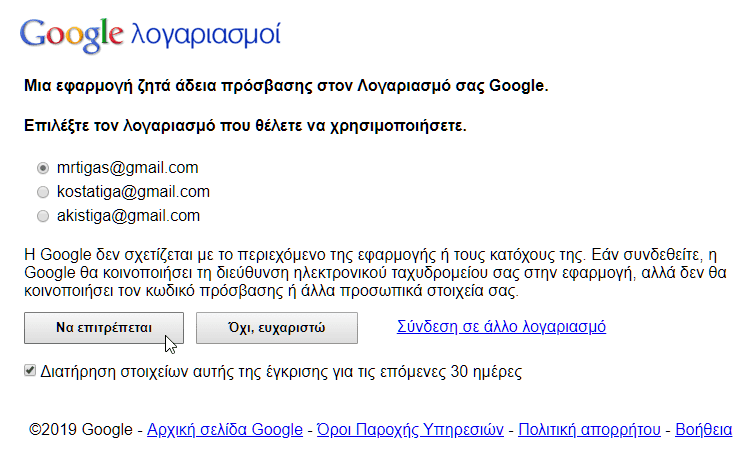Click the Διατήρηση στοιχείων checkbox label text
746x451 pixels.
(x=281, y=372)
